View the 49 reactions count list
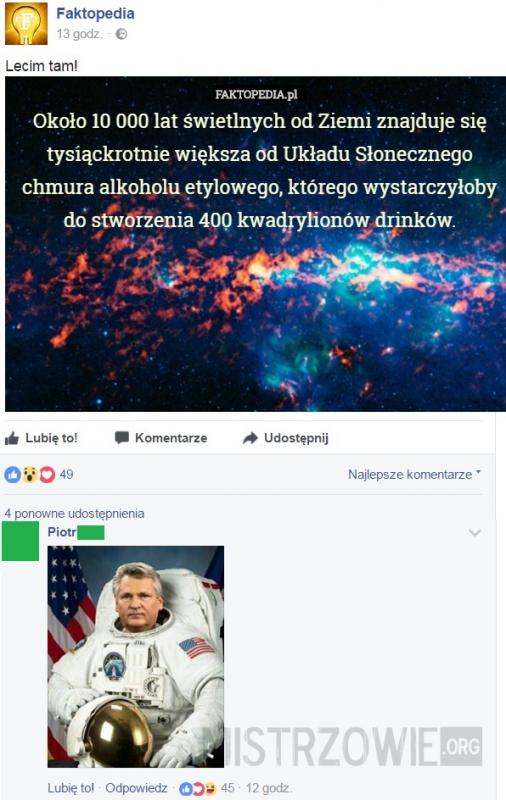Image resolution: width=506 pixels, height=800 pixels. (x=66, y=474)
